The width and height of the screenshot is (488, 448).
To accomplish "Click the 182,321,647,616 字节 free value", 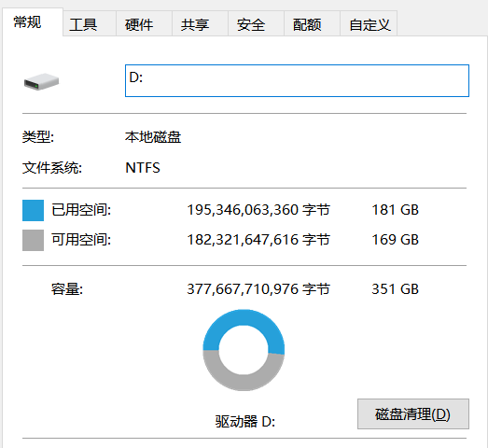I will pyautogui.click(x=258, y=240).
